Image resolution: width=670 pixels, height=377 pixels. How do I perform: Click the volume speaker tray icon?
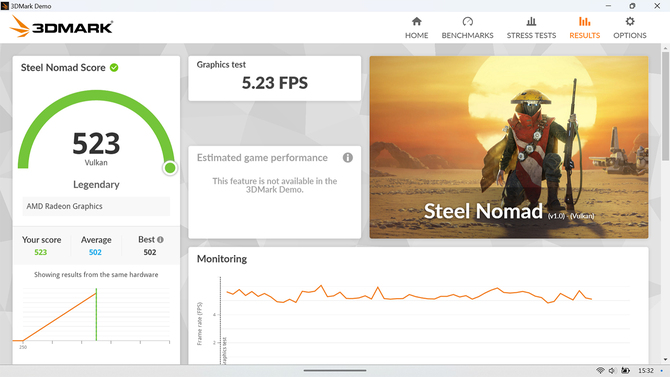point(612,370)
